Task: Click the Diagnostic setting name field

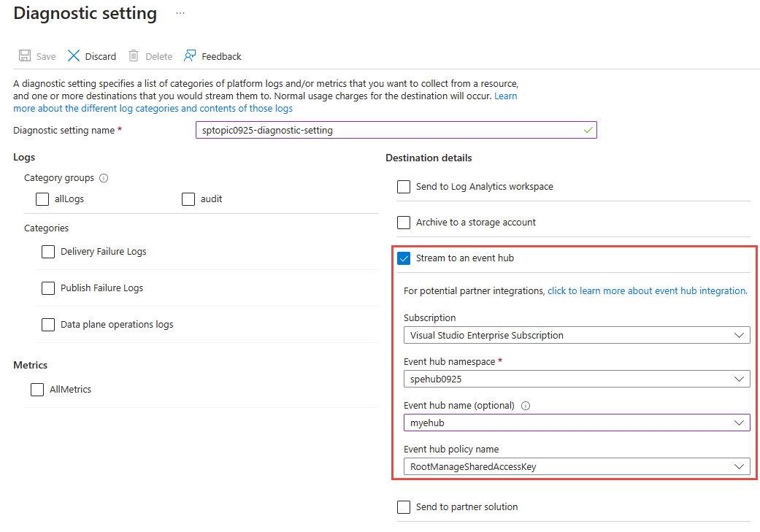Action: (x=394, y=131)
